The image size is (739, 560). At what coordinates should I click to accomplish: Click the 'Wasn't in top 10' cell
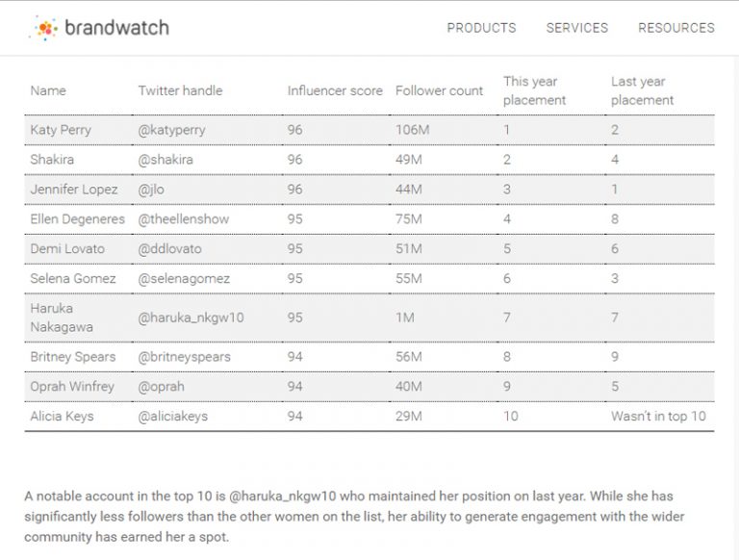[658, 417]
